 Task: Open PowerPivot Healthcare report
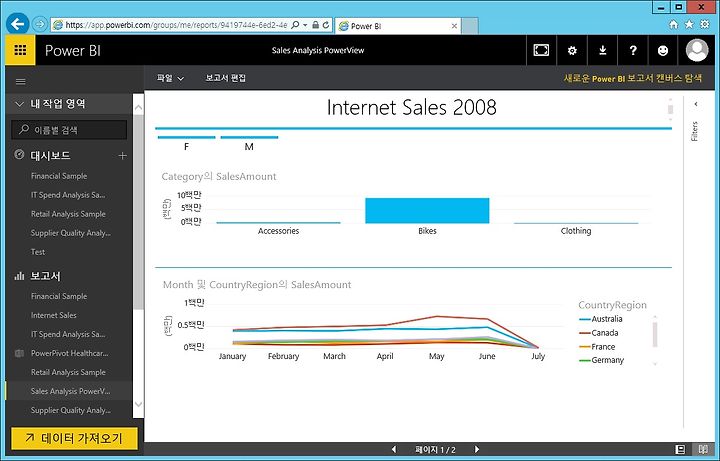pos(69,353)
